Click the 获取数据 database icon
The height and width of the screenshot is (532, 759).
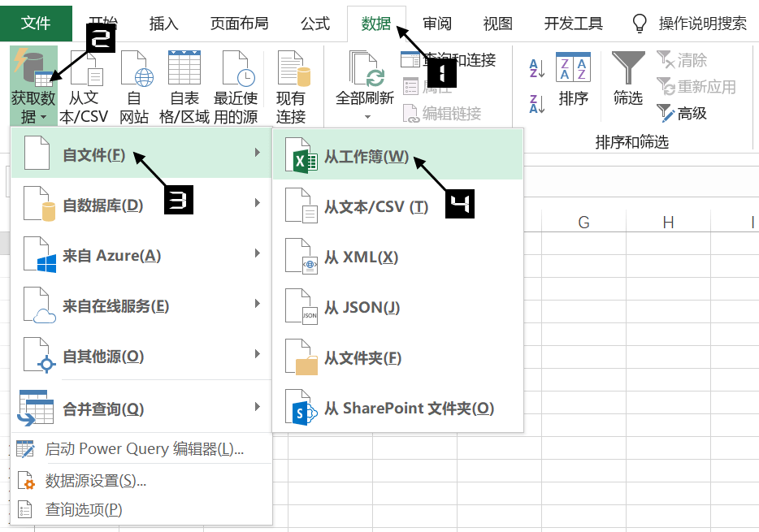tap(33, 67)
